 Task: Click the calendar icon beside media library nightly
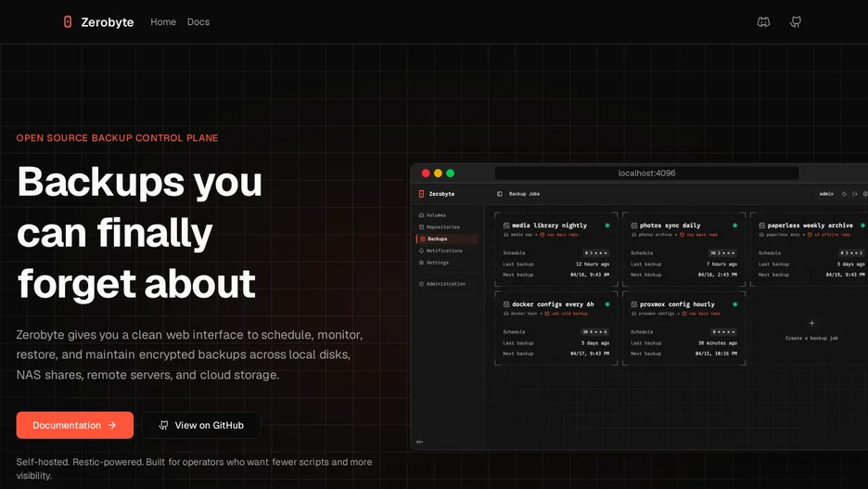tap(506, 225)
